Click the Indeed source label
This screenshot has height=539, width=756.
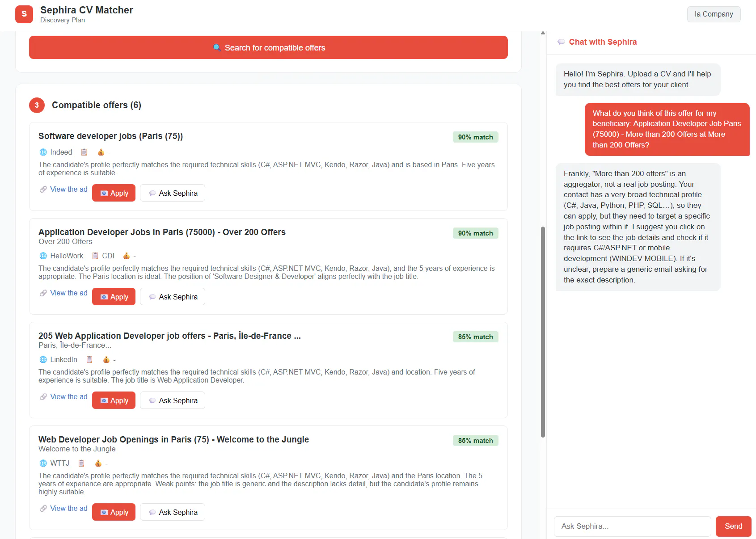[x=61, y=152]
